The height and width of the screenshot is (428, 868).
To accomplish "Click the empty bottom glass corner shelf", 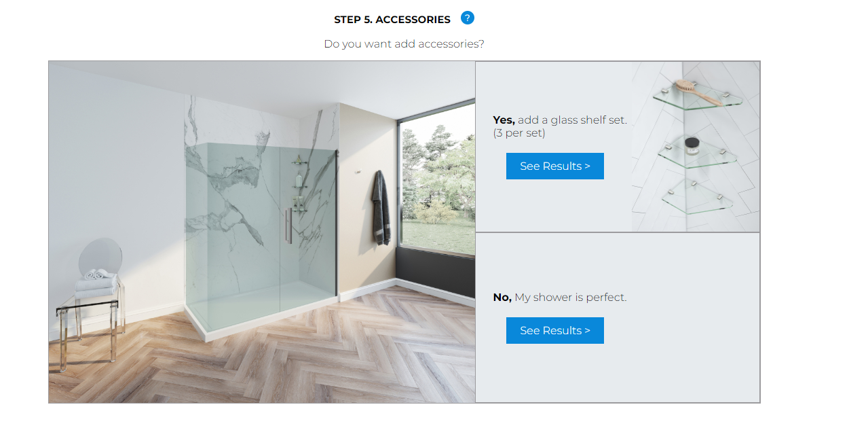I will [698, 198].
